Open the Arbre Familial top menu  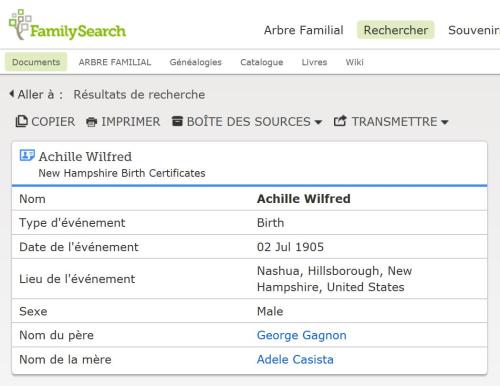click(303, 30)
